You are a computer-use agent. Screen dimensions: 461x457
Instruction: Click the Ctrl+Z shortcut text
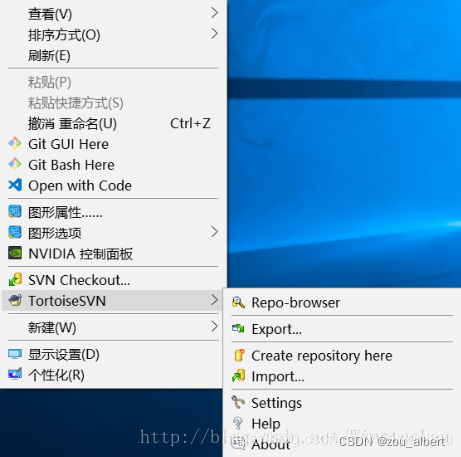190,123
